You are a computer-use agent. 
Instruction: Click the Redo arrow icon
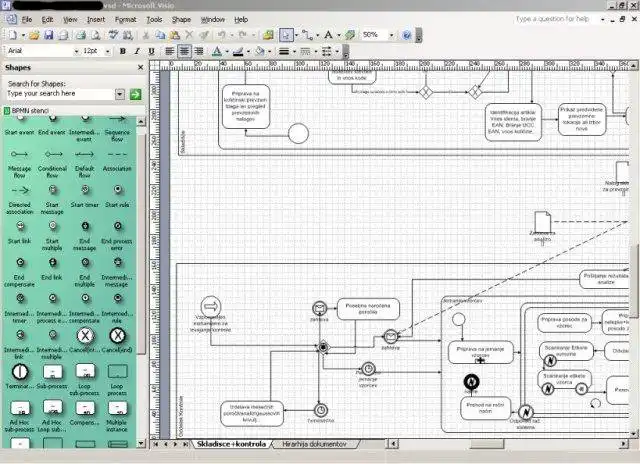(x=242, y=35)
